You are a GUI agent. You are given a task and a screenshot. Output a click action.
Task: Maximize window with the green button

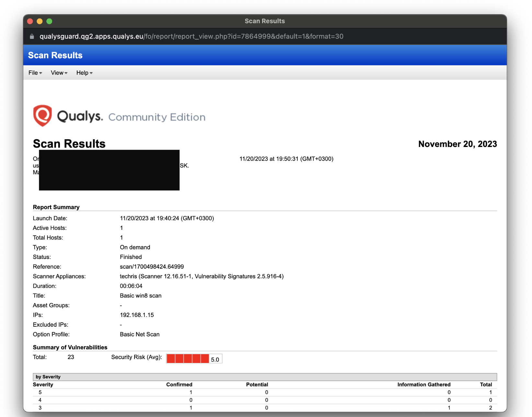point(49,21)
